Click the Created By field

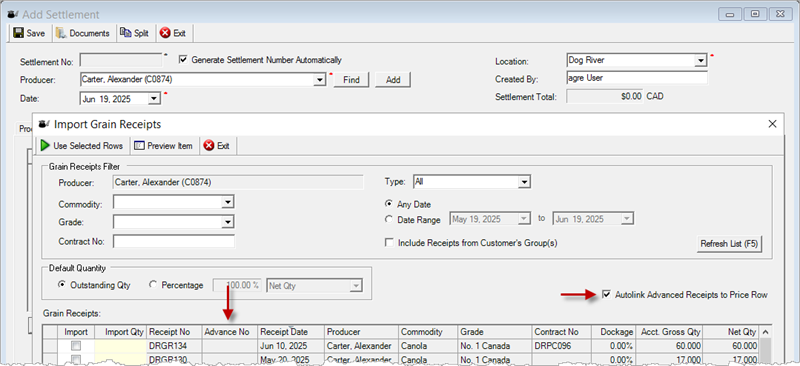pyautogui.click(x=637, y=79)
